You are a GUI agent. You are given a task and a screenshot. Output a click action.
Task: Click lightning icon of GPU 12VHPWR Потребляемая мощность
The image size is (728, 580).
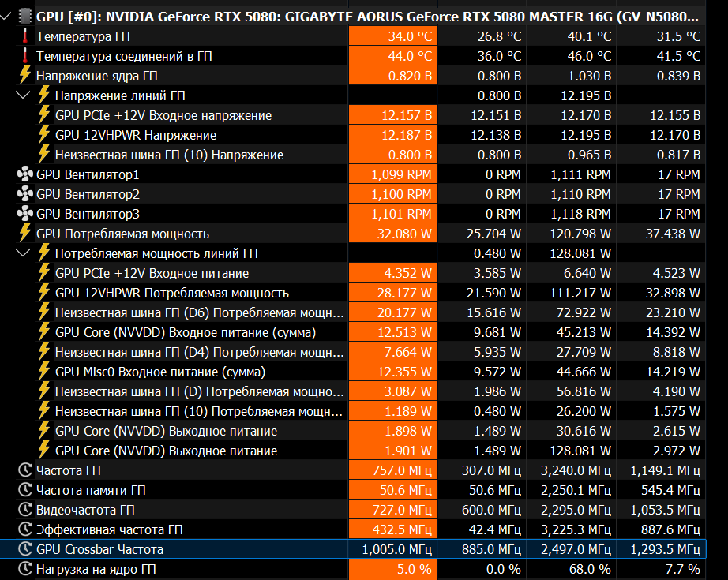pyautogui.click(x=43, y=292)
